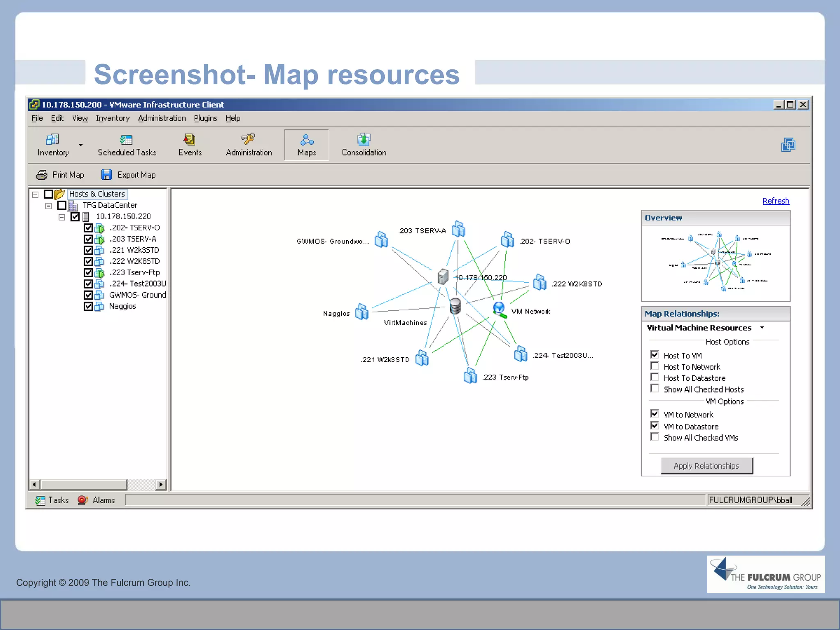The image size is (840, 630).
Task: Open the View menu
Action: click(x=80, y=118)
